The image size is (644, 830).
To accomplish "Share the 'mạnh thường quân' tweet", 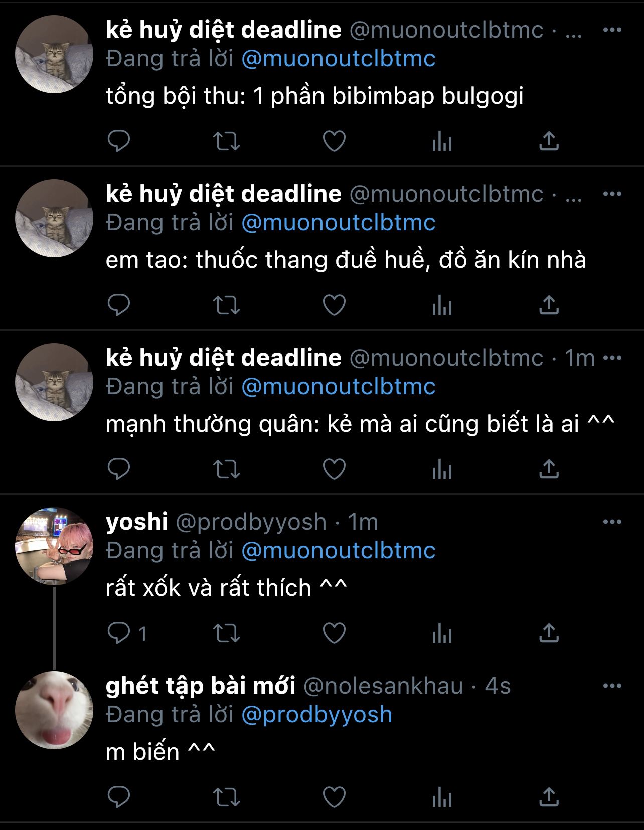I will pyautogui.click(x=549, y=469).
